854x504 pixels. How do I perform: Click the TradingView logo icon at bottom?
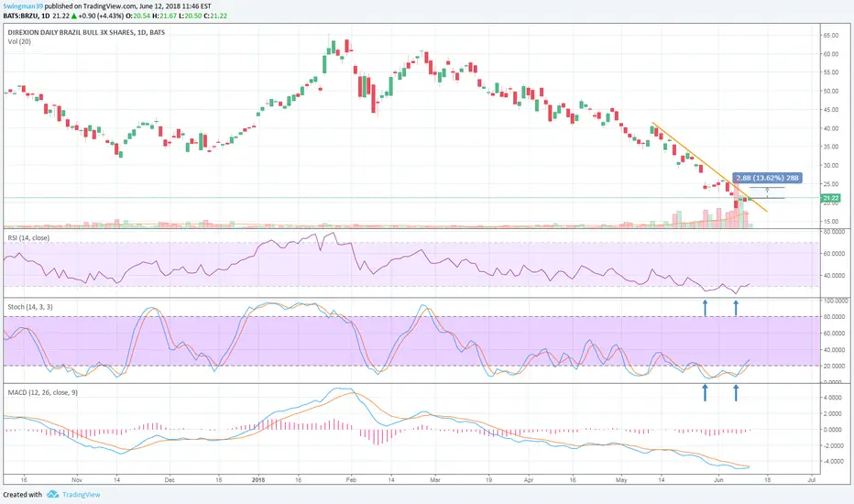point(53,494)
